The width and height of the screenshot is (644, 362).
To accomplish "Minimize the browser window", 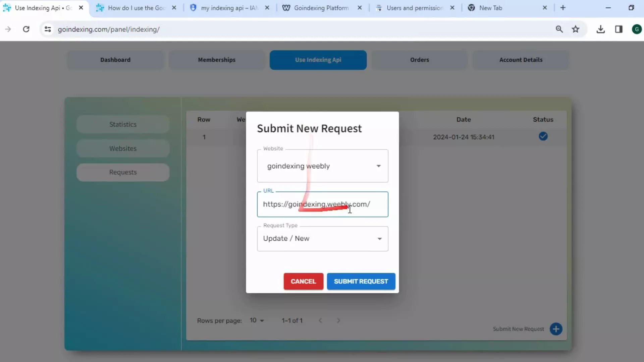I will tap(608, 8).
